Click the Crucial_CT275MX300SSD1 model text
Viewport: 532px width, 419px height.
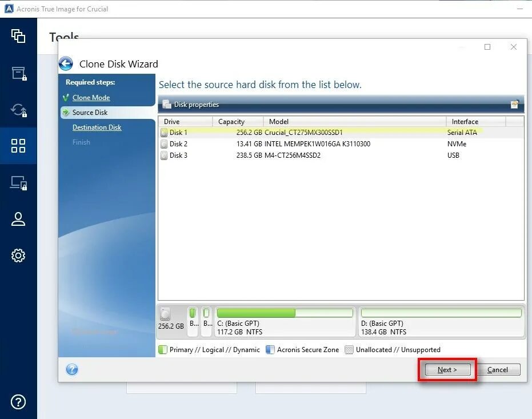tap(303, 132)
